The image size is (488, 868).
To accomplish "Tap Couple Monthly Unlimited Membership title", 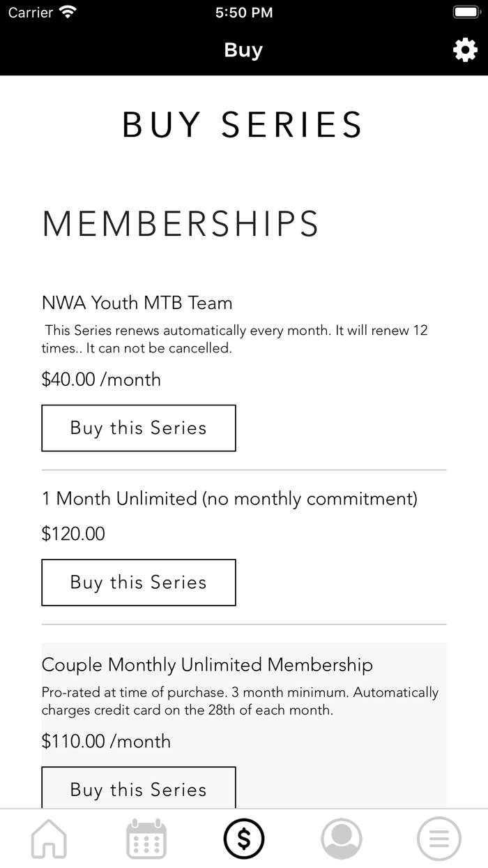I will click(207, 665).
